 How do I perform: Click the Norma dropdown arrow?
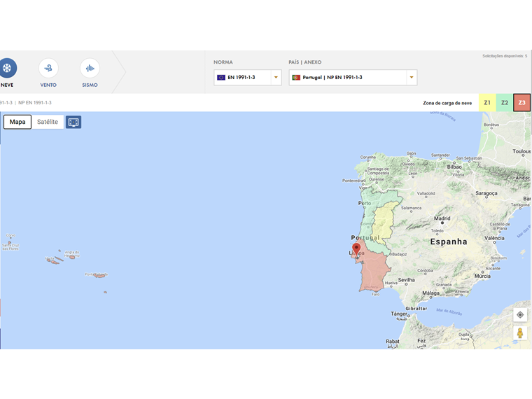tap(276, 78)
